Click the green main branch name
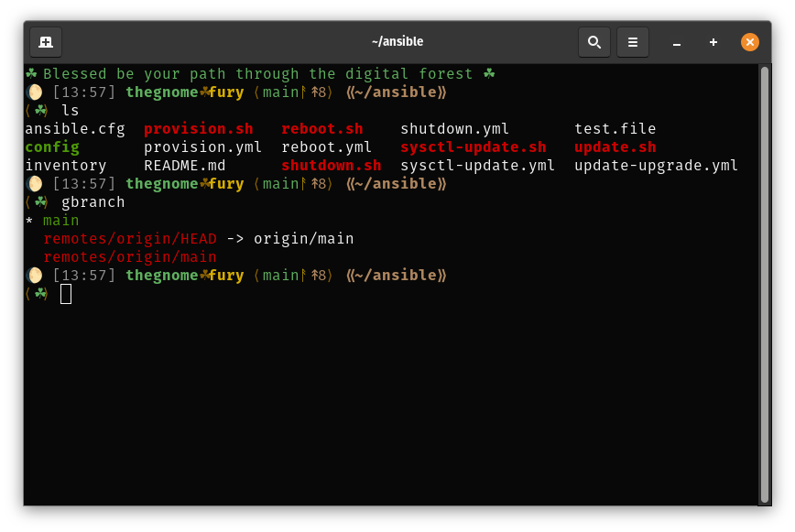Screen dimensions: 795x532 pyautogui.click(x=60, y=221)
